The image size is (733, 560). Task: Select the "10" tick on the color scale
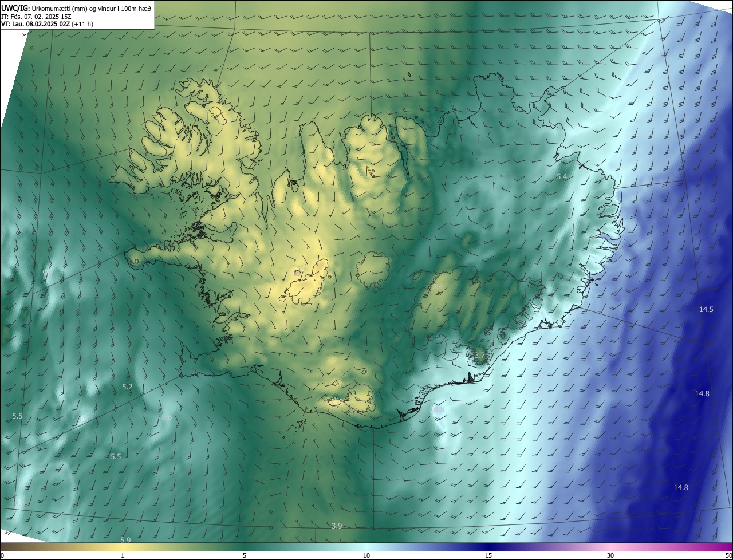(x=366, y=555)
